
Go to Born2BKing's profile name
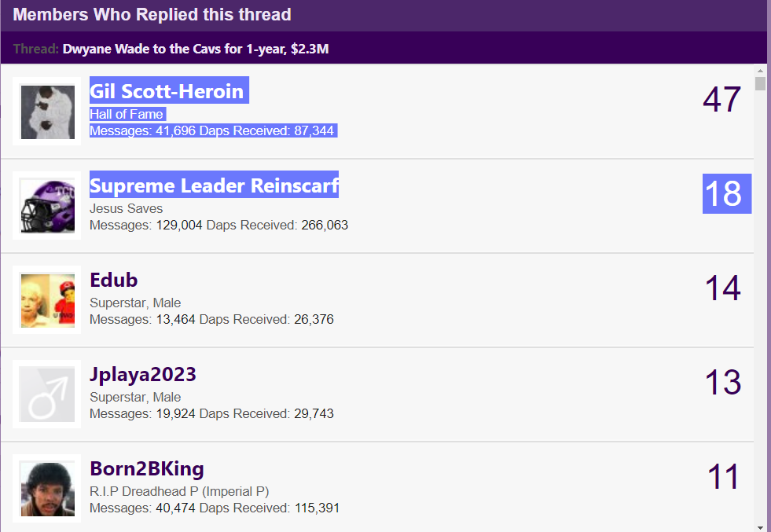[147, 469]
